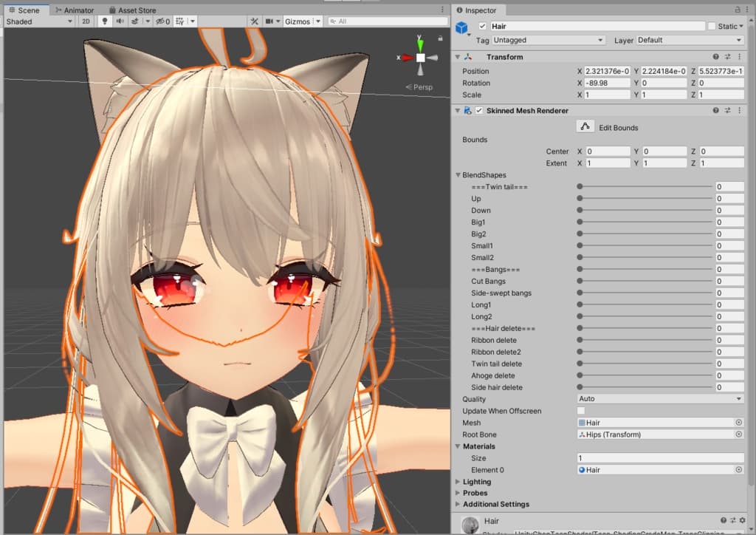The image size is (756, 535).
Task: Open the Tag dropdown showing Untagged
Action: 548,40
